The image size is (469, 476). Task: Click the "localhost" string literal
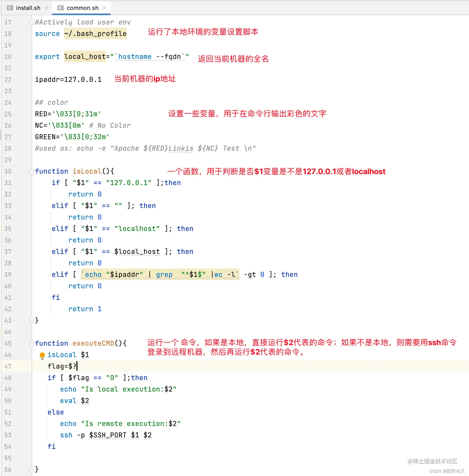(137, 228)
